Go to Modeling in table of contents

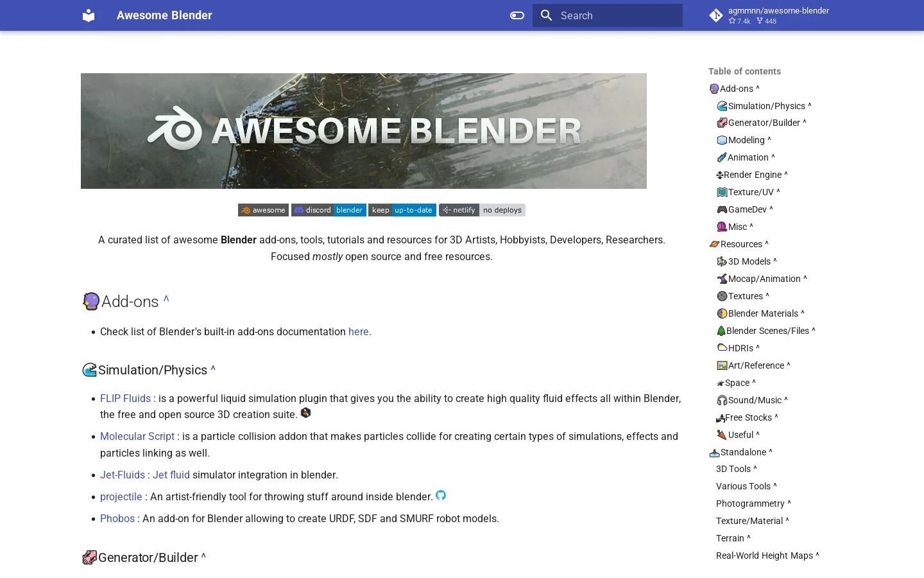744,140
